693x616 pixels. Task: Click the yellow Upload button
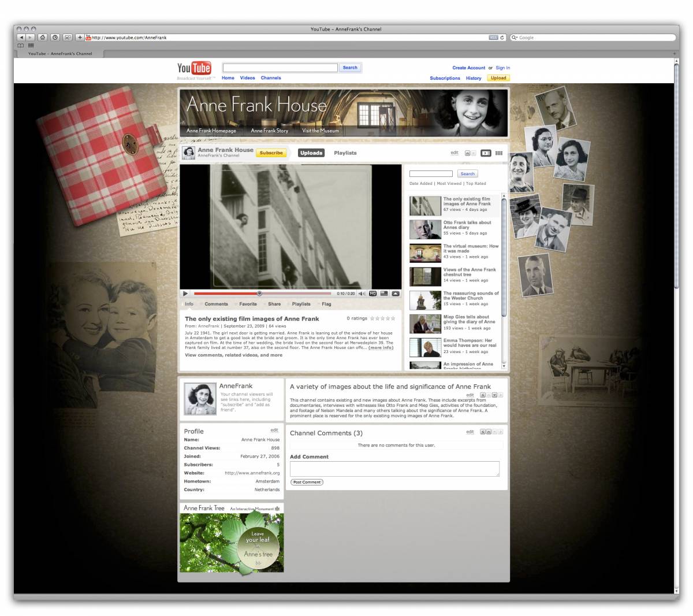[498, 78]
